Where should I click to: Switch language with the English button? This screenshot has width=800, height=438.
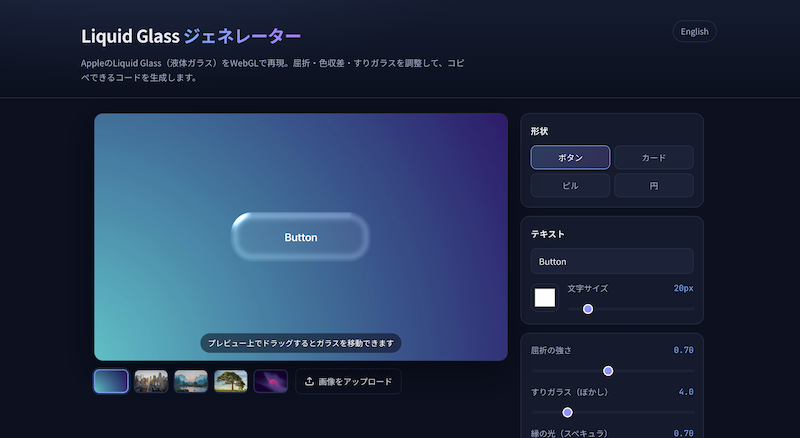click(694, 32)
